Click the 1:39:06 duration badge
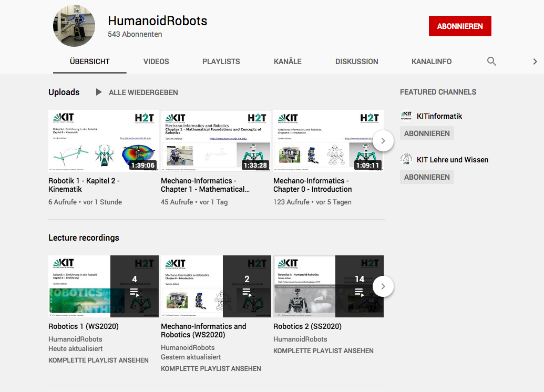 coord(142,165)
